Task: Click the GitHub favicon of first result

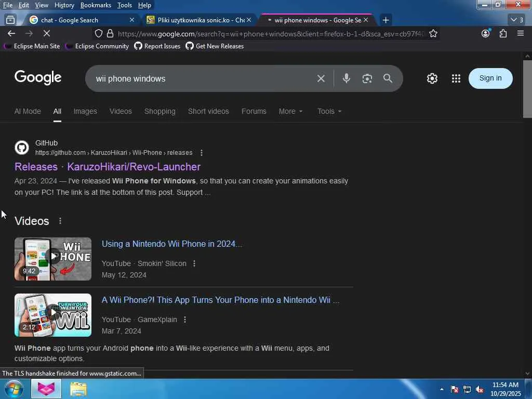Action: point(22,148)
